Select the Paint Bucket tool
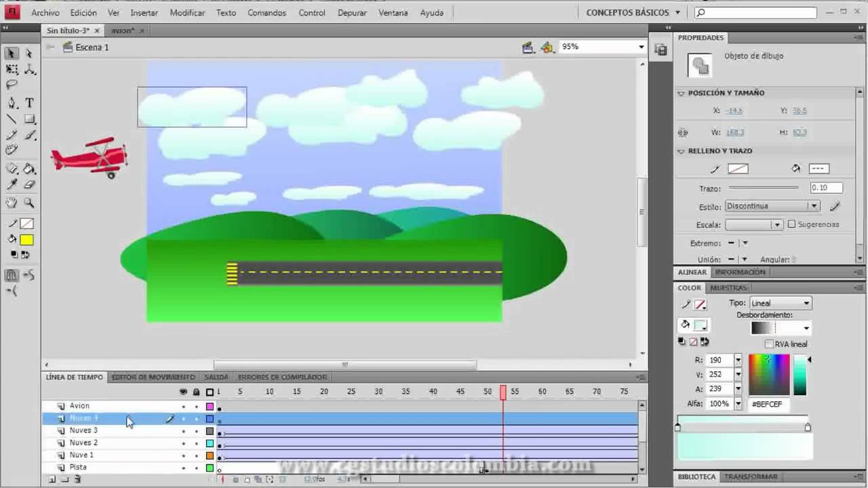 (29, 168)
